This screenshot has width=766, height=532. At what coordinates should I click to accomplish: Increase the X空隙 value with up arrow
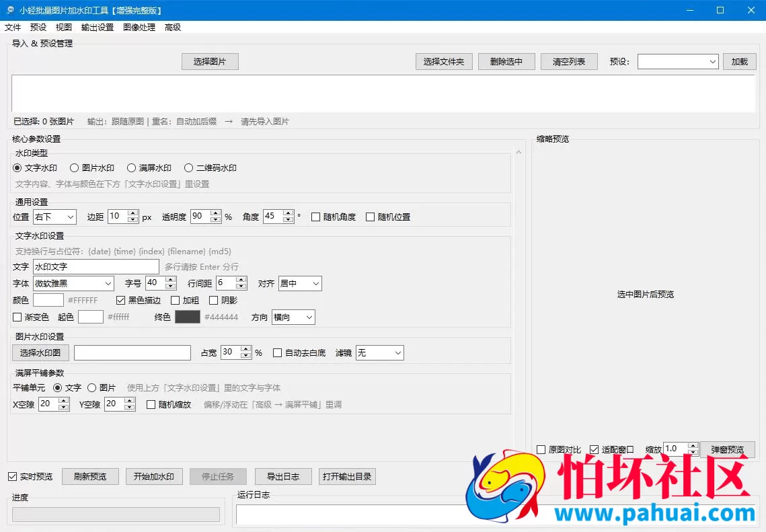(63, 401)
